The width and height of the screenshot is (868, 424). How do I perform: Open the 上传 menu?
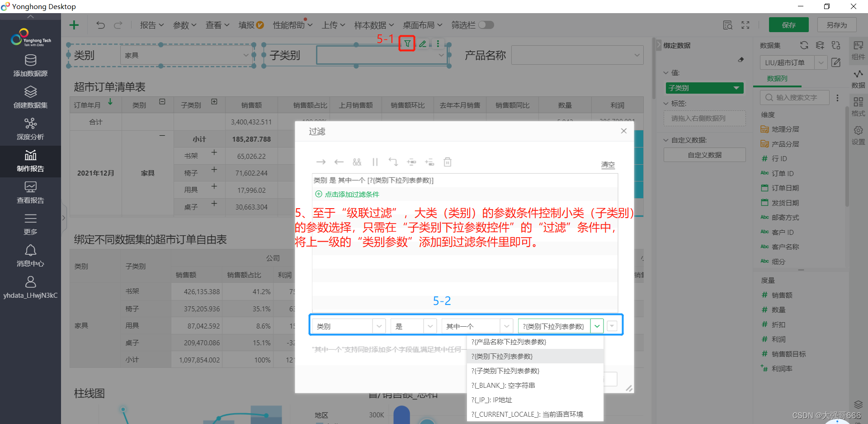[334, 25]
